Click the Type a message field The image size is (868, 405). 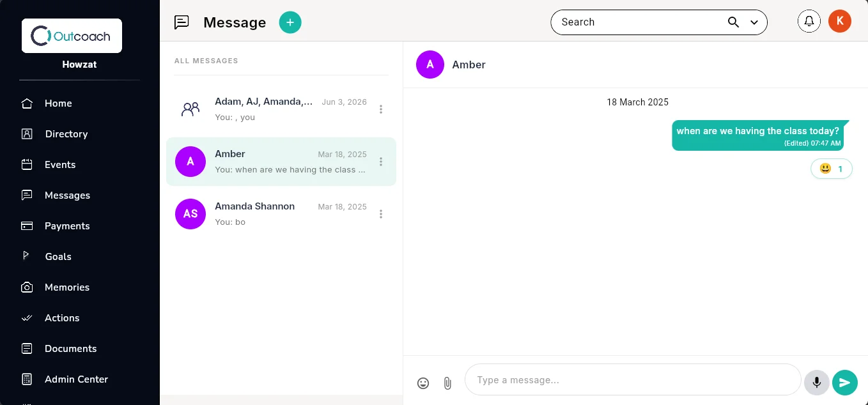tap(633, 380)
